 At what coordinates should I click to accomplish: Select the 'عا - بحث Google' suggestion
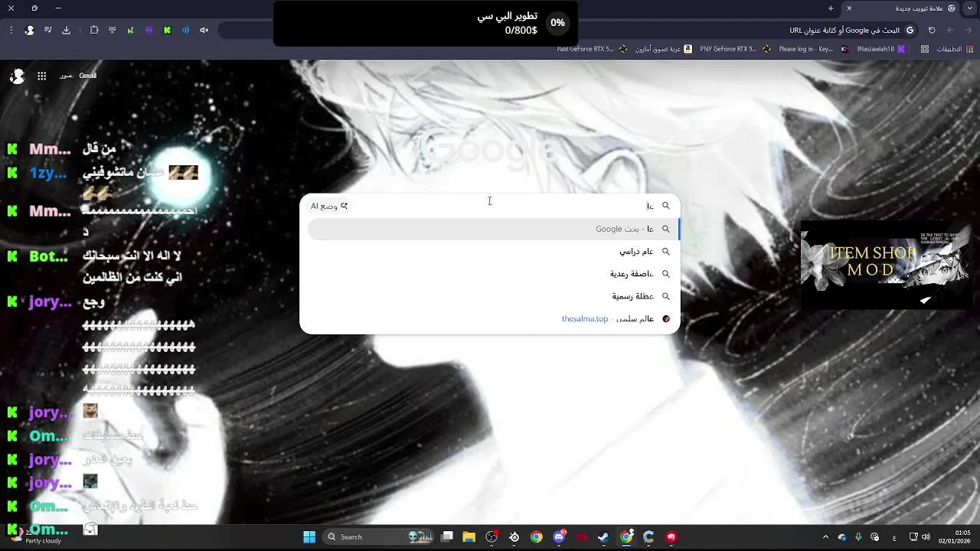[493, 229]
